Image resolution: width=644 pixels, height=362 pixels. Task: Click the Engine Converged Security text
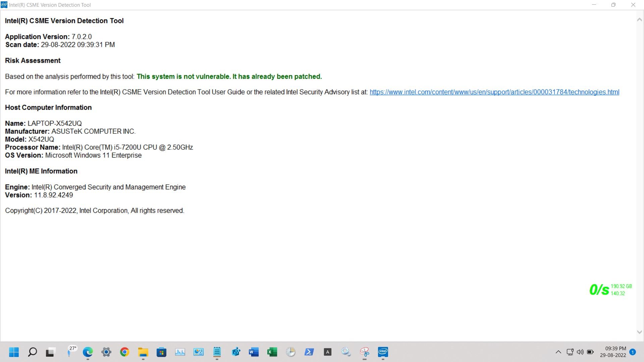[109, 187]
